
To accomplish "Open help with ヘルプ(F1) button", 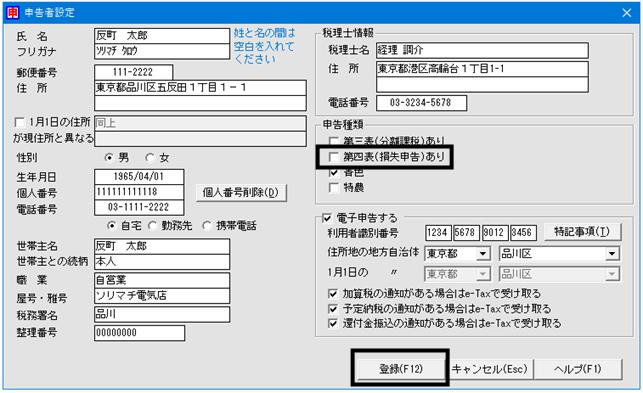I will pyautogui.click(x=577, y=368).
